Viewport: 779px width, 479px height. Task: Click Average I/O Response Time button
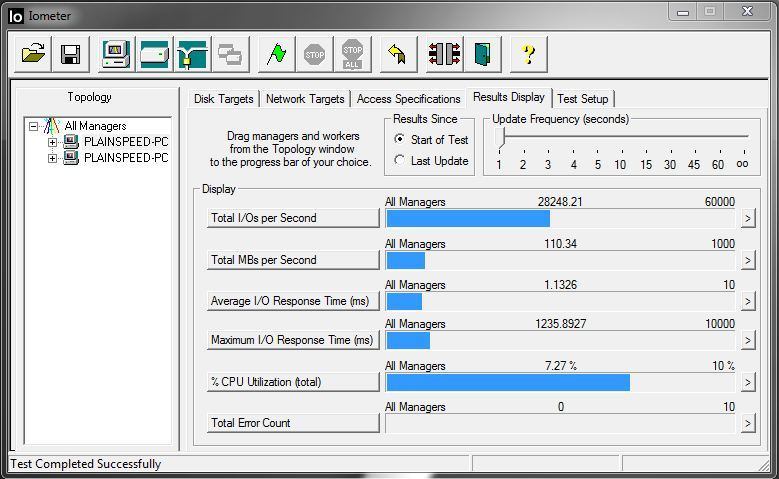(293, 301)
